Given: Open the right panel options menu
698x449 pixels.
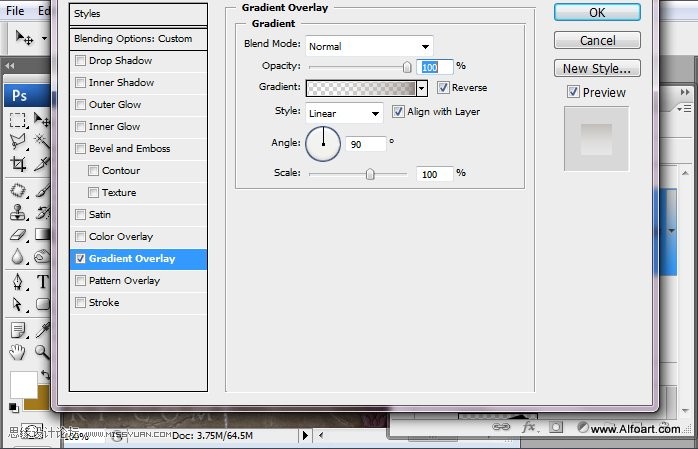Looking at the screenshot, I should point(684,109).
